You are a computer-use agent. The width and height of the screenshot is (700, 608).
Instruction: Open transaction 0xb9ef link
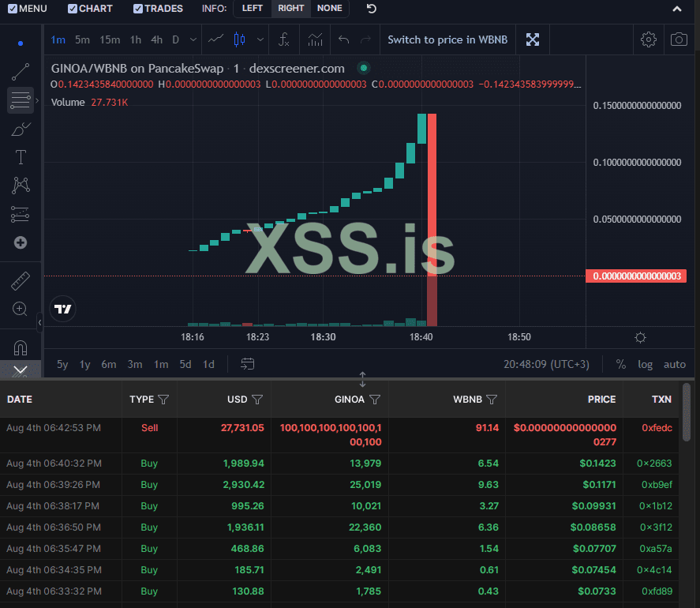657,484
